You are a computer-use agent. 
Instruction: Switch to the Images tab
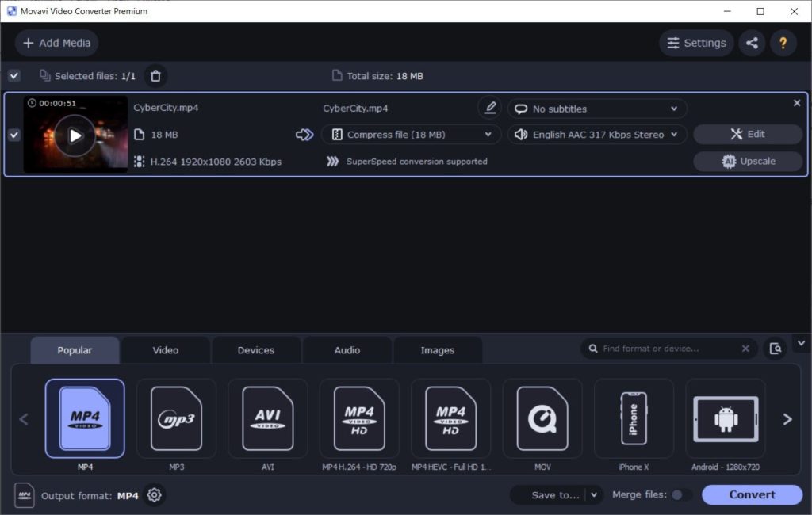click(438, 350)
